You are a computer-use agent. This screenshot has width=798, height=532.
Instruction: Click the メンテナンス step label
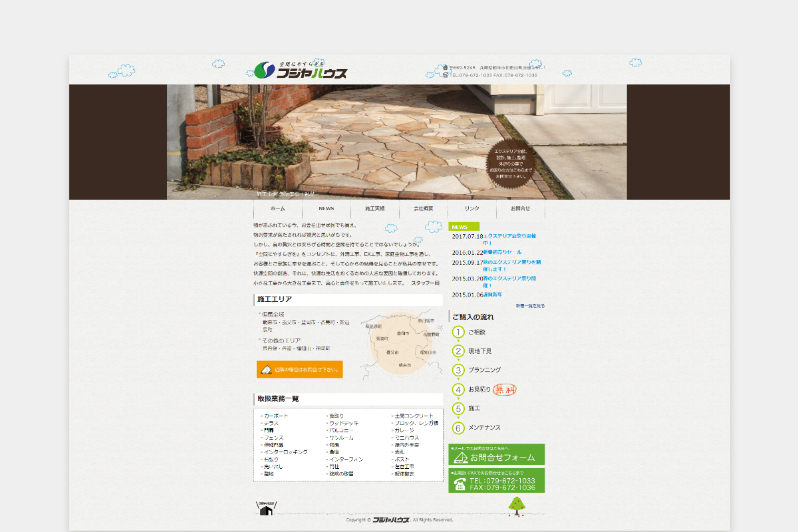pos(484,428)
